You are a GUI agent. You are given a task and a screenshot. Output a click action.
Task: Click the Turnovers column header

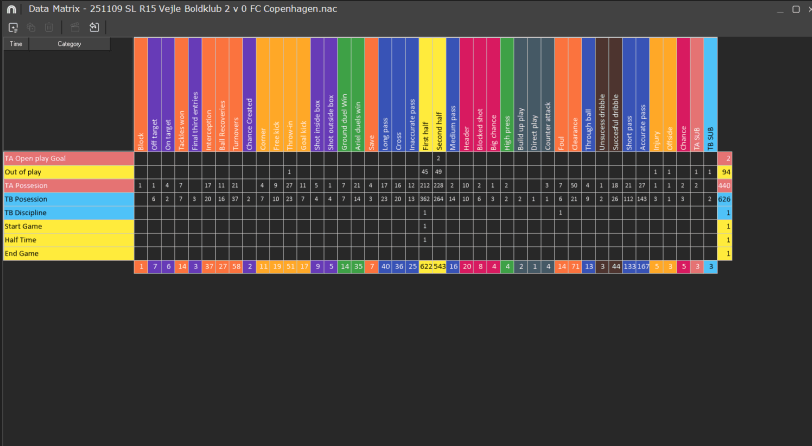click(236, 94)
